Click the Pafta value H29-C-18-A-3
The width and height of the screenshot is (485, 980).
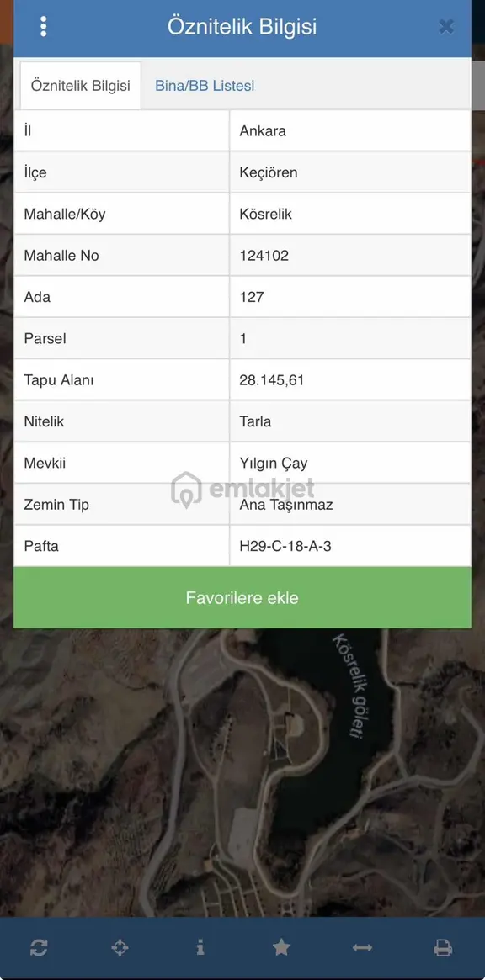pyautogui.click(x=285, y=546)
